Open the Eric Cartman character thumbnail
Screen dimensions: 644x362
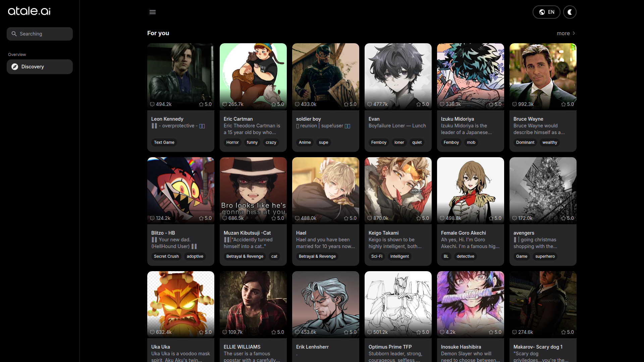point(253,76)
